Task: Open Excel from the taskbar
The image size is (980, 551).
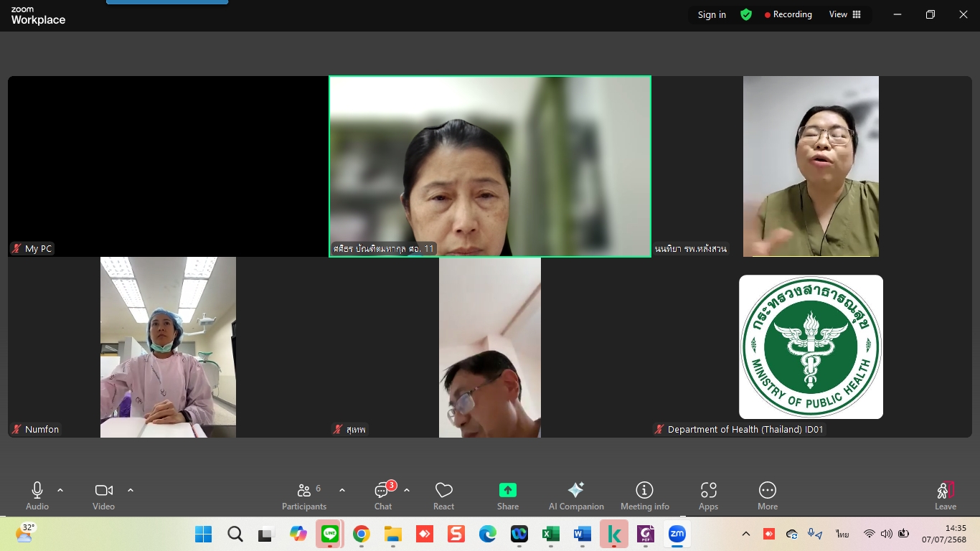Action: click(x=550, y=534)
